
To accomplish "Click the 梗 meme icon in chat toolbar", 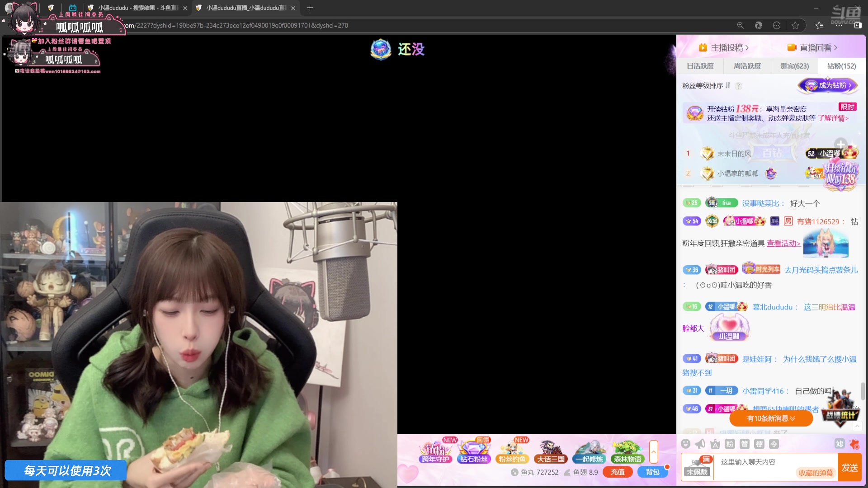I will tap(759, 444).
